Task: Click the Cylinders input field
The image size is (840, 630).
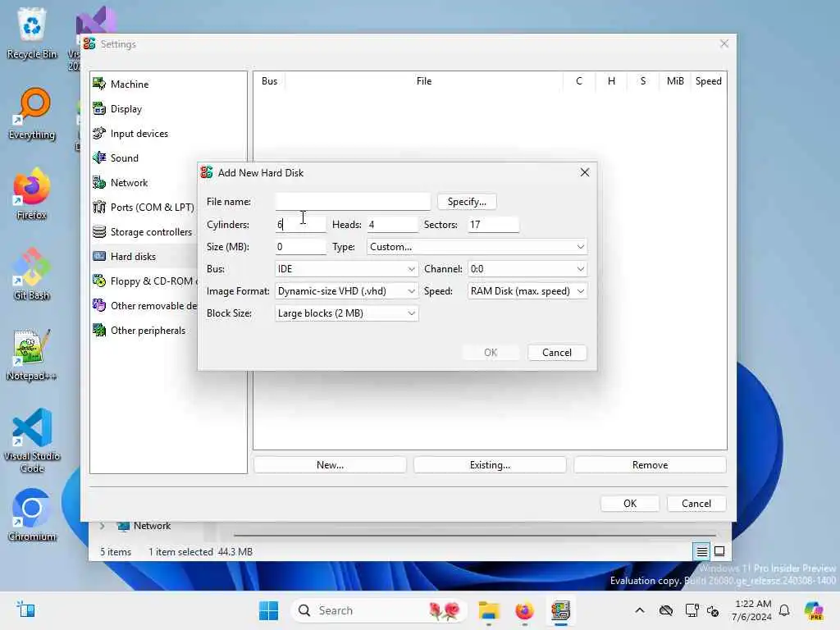Action: pyautogui.click(x=300, y=225)
